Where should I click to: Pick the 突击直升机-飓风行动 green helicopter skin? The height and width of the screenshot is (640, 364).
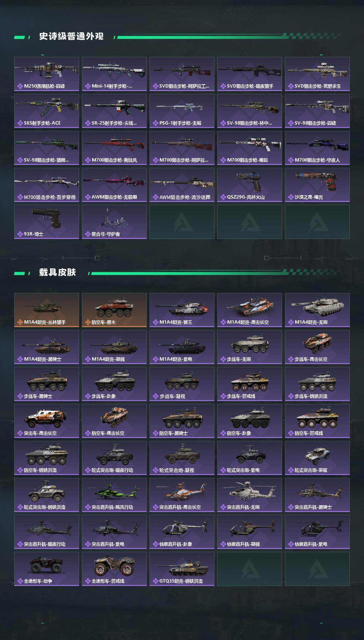pos(114,495)
